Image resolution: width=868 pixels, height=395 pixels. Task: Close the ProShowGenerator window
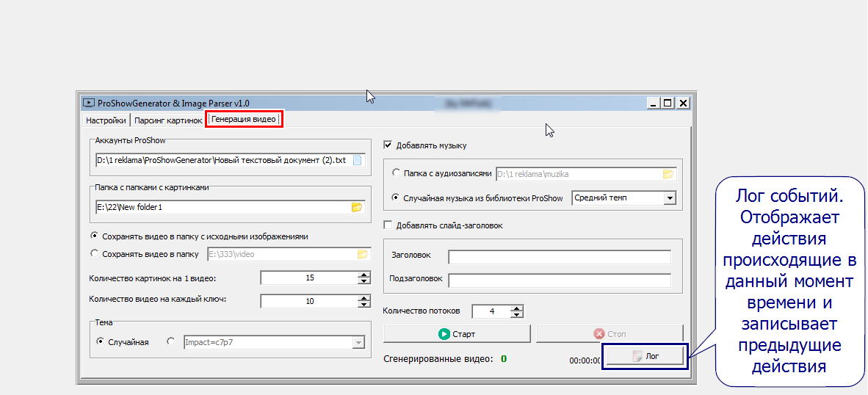683,103
